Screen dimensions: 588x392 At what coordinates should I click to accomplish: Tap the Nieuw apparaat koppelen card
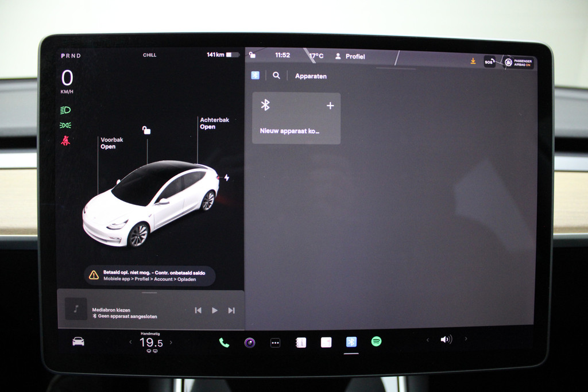coord(296,118)
